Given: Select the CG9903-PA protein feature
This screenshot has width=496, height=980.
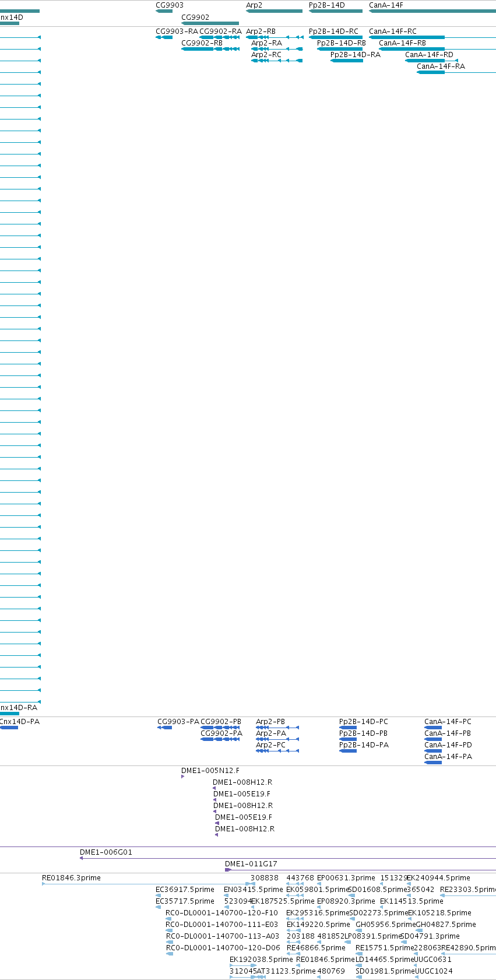Looking at the screenshot, I should click(165, 728).
